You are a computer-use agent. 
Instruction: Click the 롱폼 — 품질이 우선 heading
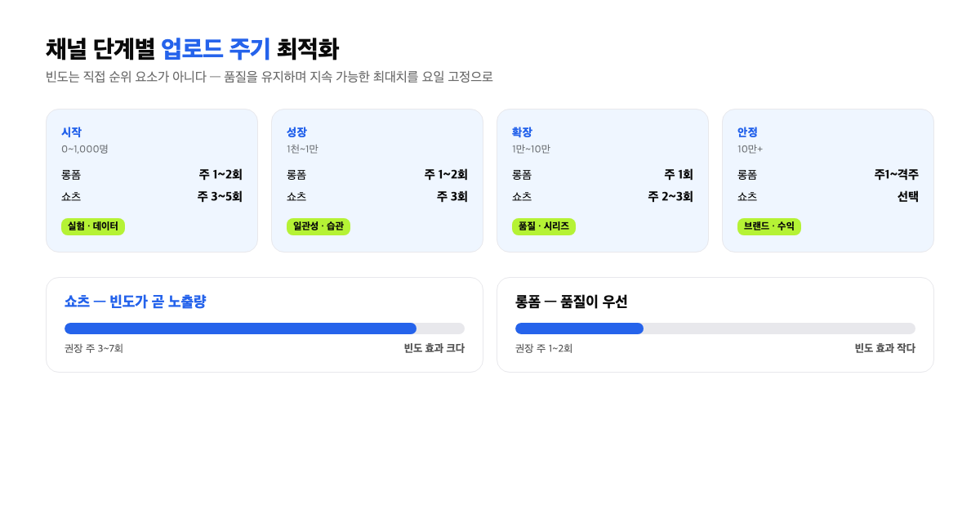[x=572, y=302]
